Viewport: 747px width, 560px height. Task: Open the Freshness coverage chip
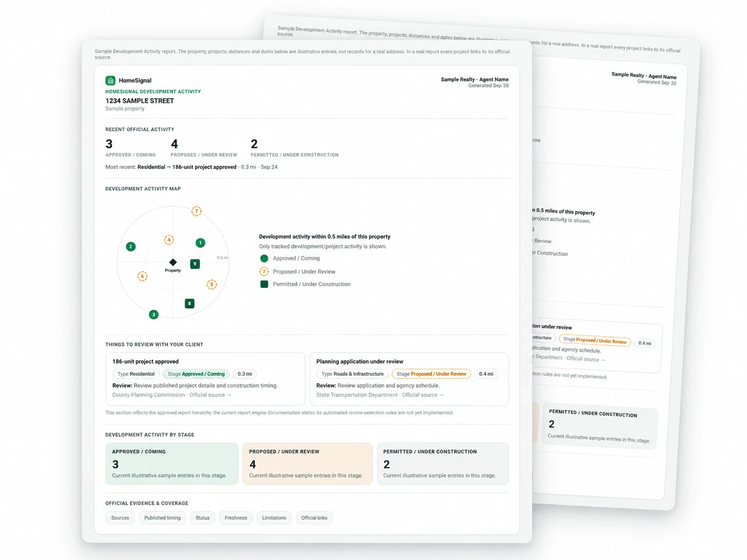tap(236, 518)
